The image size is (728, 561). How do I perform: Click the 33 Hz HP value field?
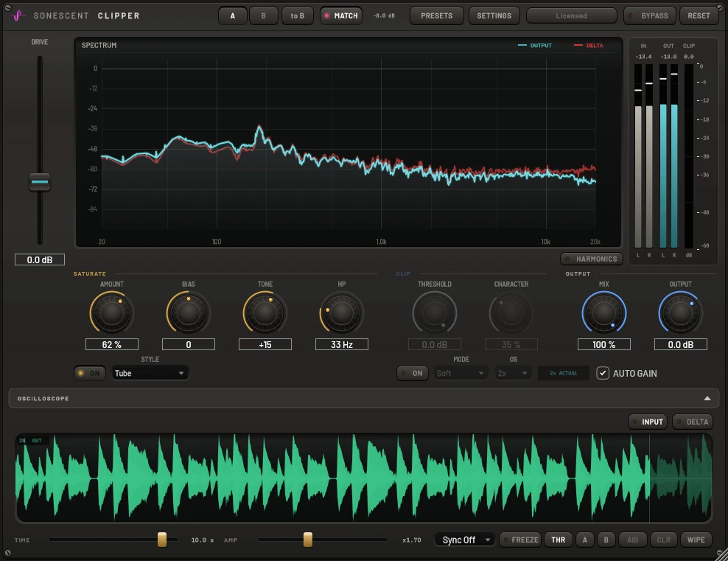pyautogui.click(x=342, y=344)
